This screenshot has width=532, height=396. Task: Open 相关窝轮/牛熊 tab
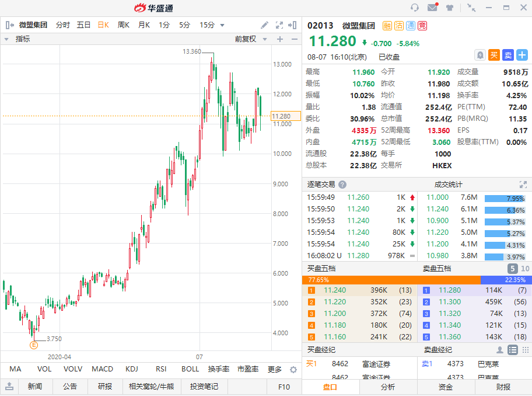tap(151, 387)
